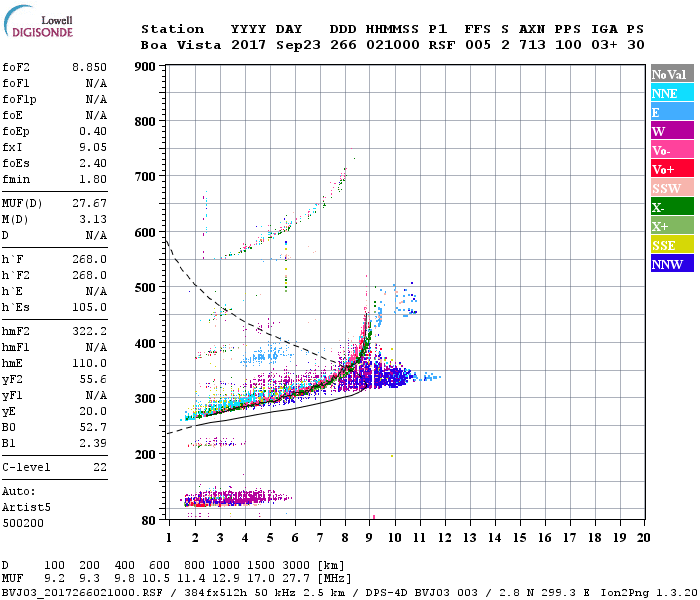The width and height of the screenshot is (700, 600).
Task: Click the PPS value 100 in header
Action: [x=568, y=45]
